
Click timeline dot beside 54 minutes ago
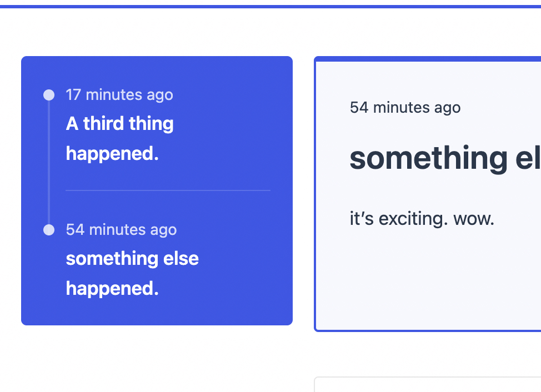(x=49, y=230)
